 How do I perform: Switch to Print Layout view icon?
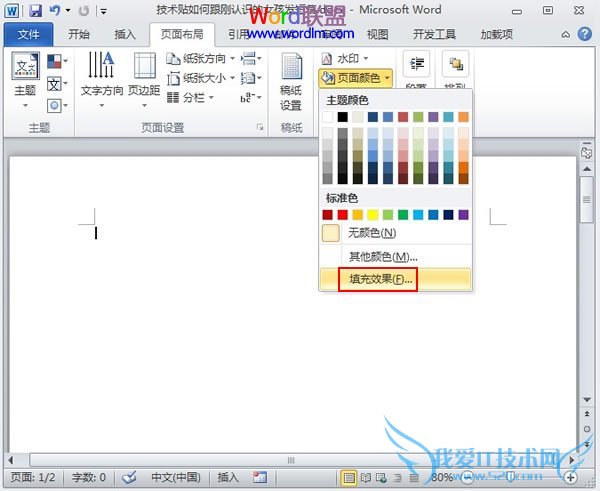click(x=349, y=478)
